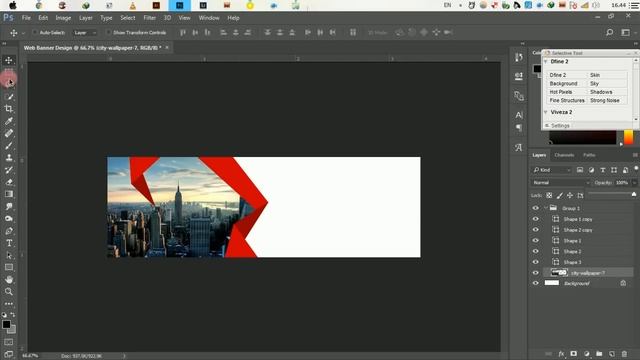Viewport: 640px width, 360px height.
Task: Select the Clone Stamp tool
Action: [9, 158]
